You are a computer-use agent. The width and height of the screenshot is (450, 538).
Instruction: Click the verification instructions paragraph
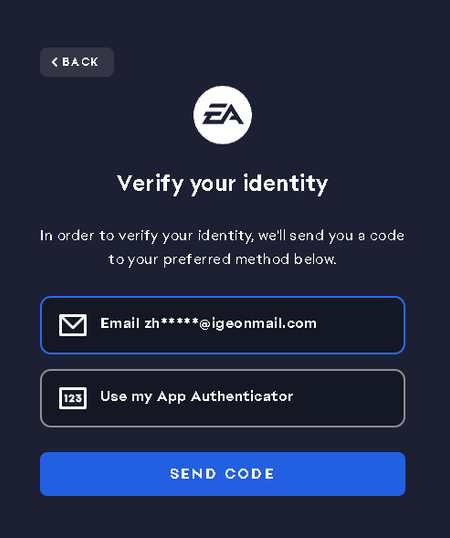[222, 247]
